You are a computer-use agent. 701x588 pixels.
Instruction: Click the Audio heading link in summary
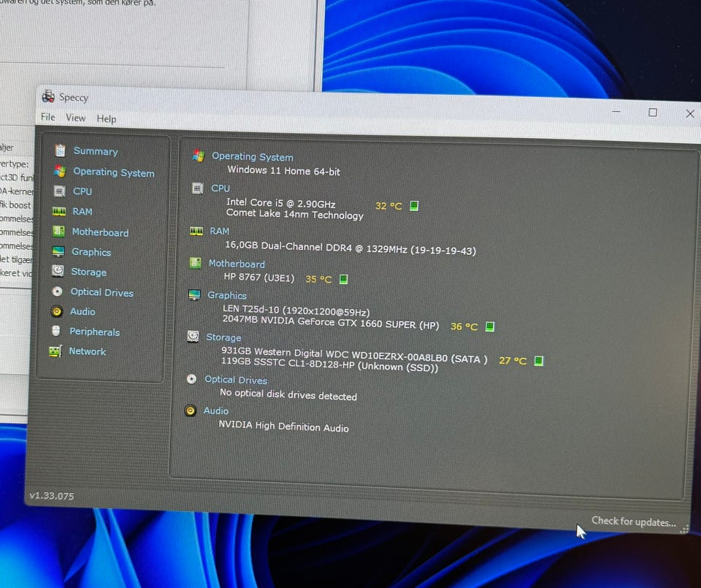(216, 411)
